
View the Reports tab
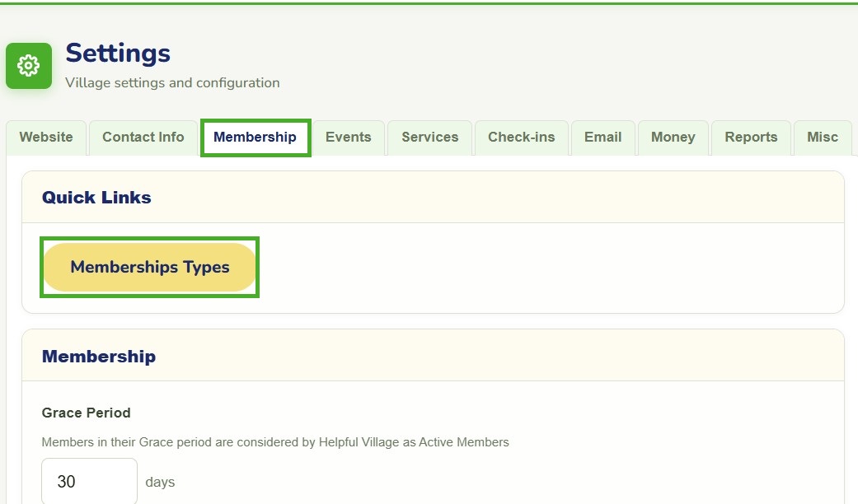[x=752, y=138]
